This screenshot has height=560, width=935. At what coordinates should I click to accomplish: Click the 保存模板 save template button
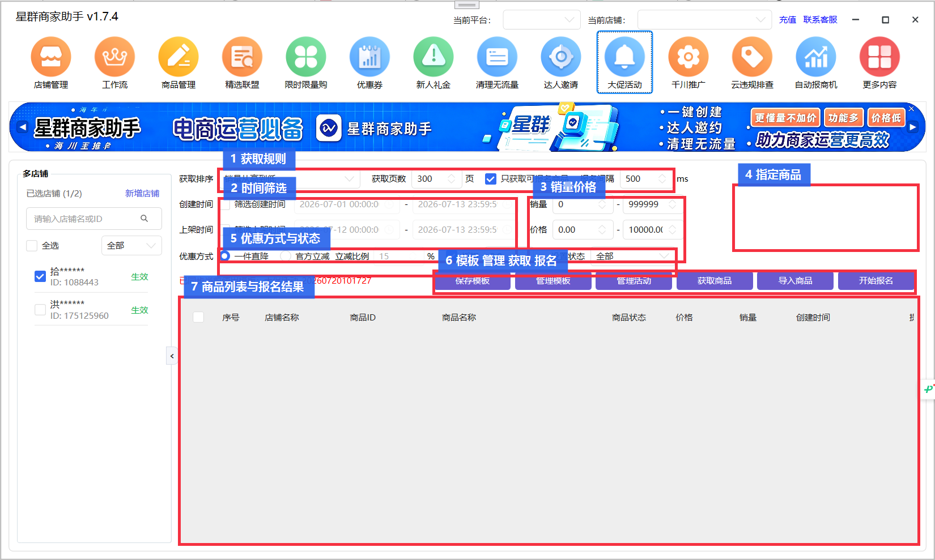(x=473, y=281)
